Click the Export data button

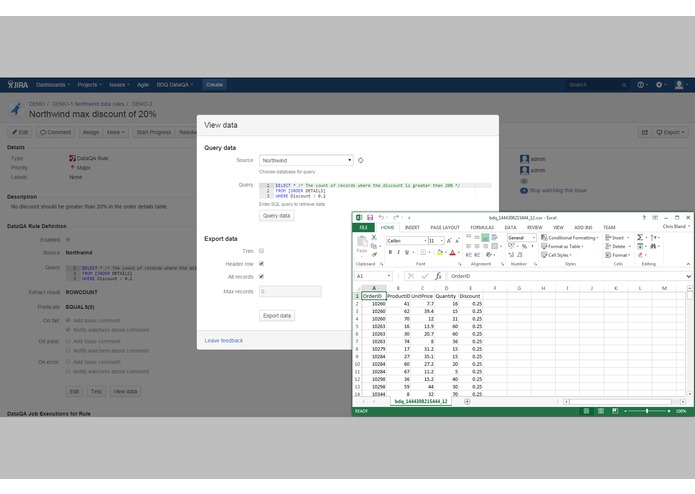[x=277, y=315]
